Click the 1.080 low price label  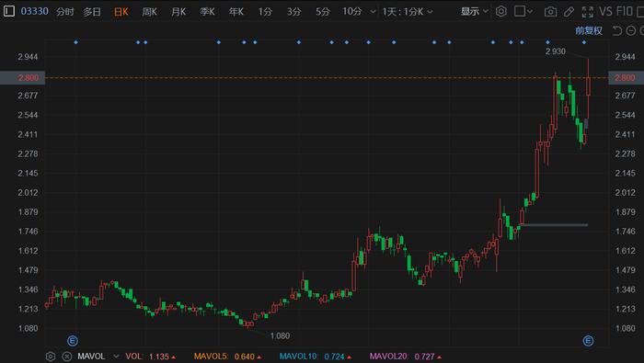280,336
